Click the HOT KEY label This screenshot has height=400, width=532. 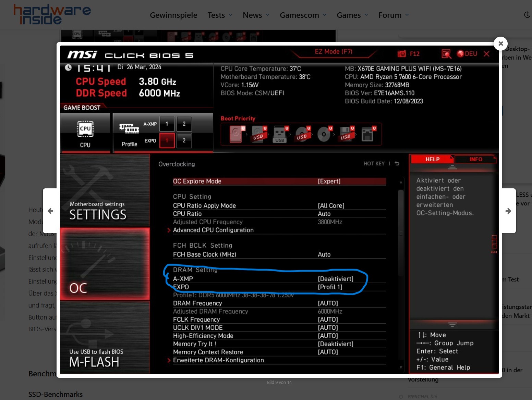coord(374,164)
